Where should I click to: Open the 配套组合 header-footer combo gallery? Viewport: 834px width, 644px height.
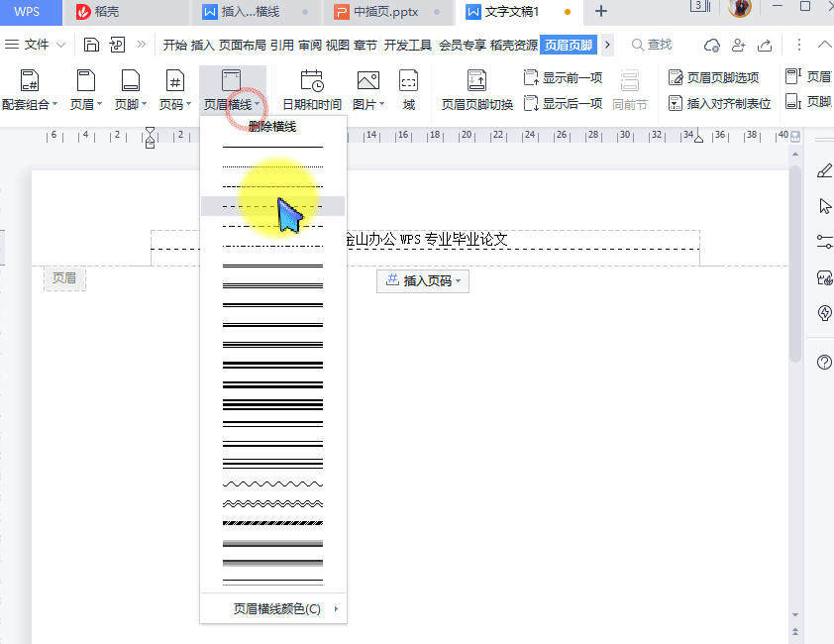[x=30, y=89]
